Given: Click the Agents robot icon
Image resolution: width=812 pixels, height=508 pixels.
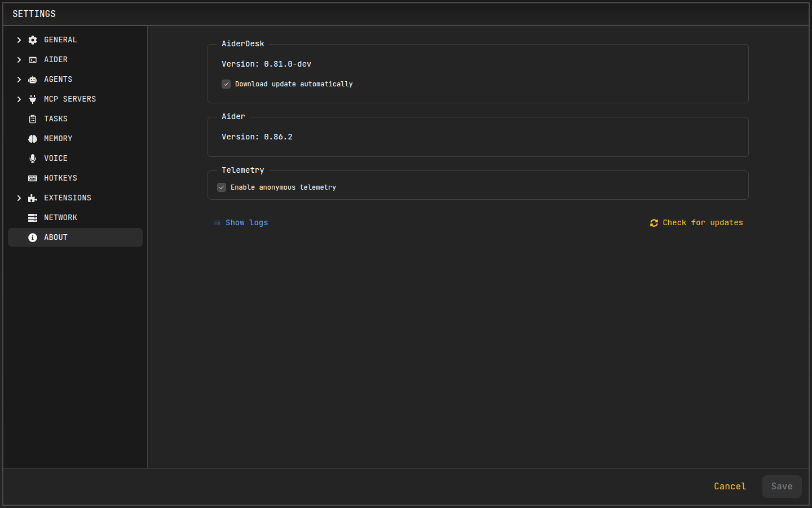Looking at the screenshot, I should point(33,80).
